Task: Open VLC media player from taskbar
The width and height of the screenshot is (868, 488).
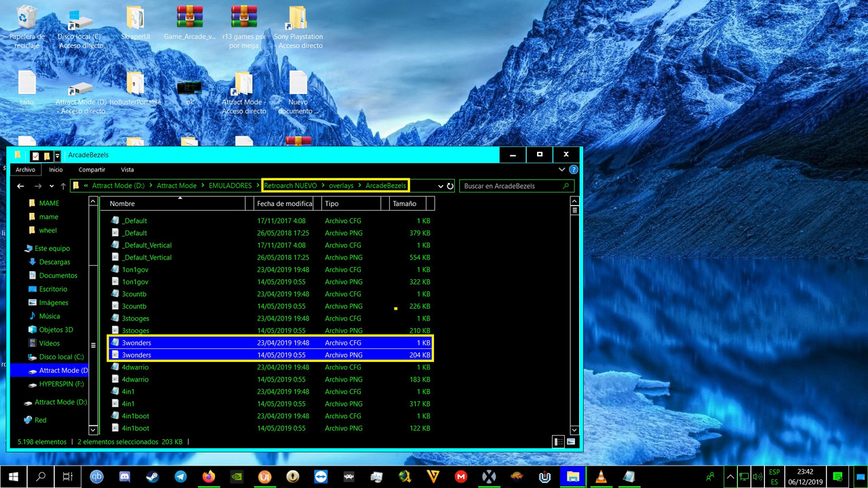Action: [x=600, y=477]
